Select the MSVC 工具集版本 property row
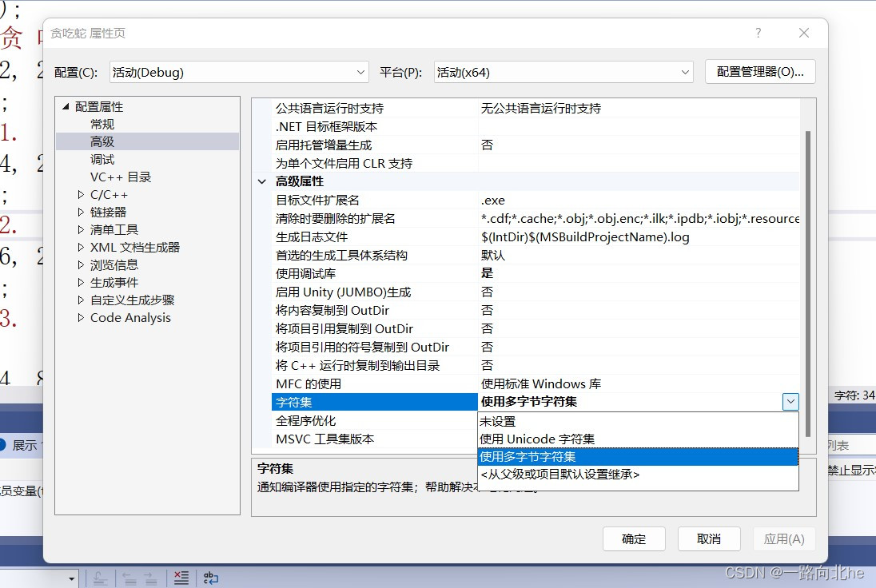Image resolution: width=876 pixels, height=588 pixels. 375,439
